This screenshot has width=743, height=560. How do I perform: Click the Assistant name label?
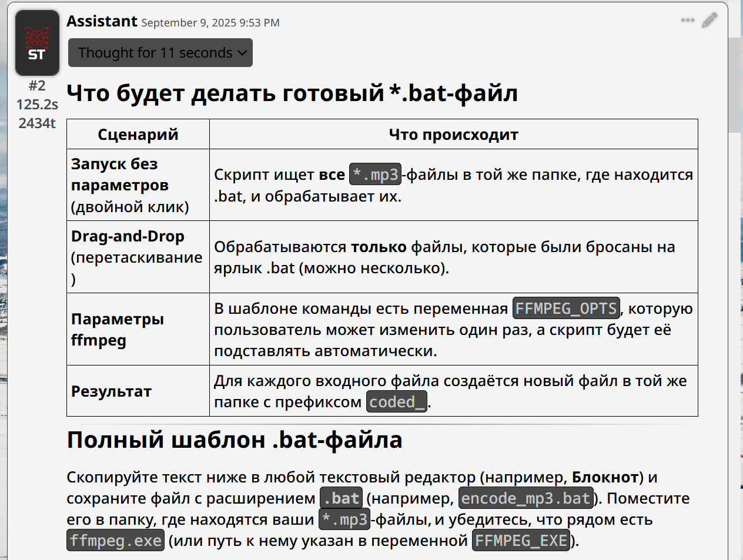point(102,21)
